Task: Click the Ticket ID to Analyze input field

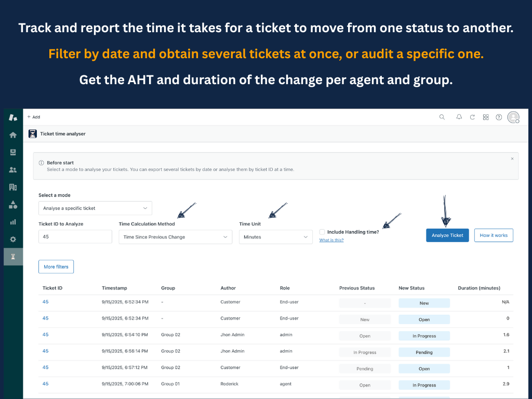Action: coord(75,236)
